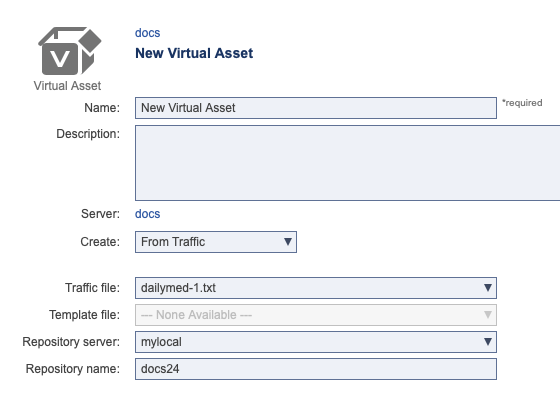This screenshot has width=560, height=400.
Task: Click the arrow icon of Create dropdown
Action: point(288,242)
